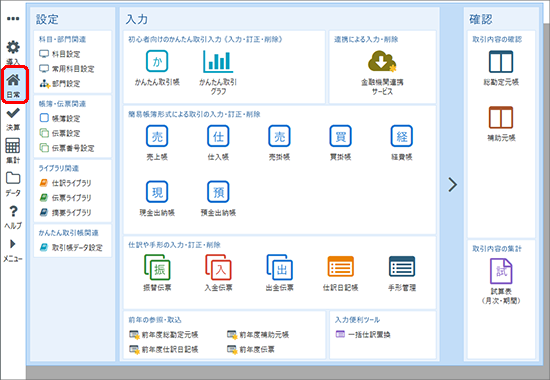The height and width of the screenshot is (380, 550).
Task: Open 入金伝票 receipt slip
Action: point(218,267)
